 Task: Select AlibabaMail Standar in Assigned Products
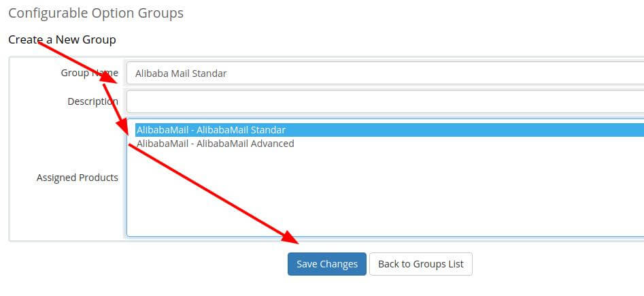point(390,130)
